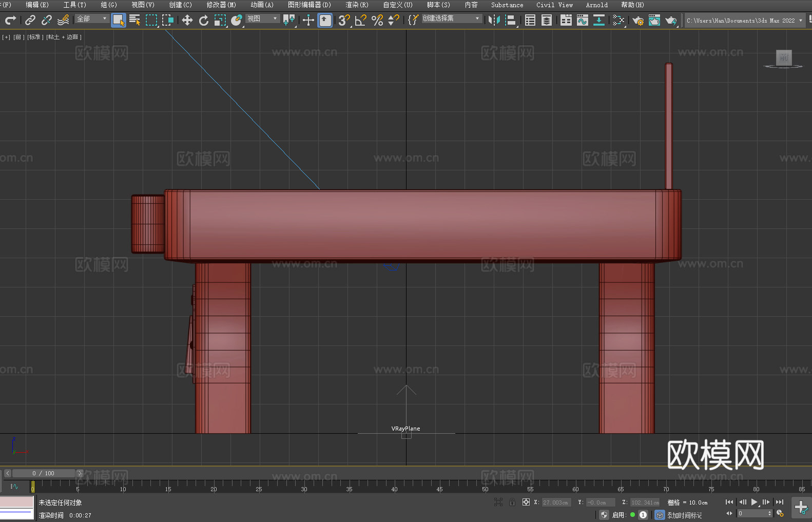
Task: Click the X coordinate input field
Action: (556, 502)
